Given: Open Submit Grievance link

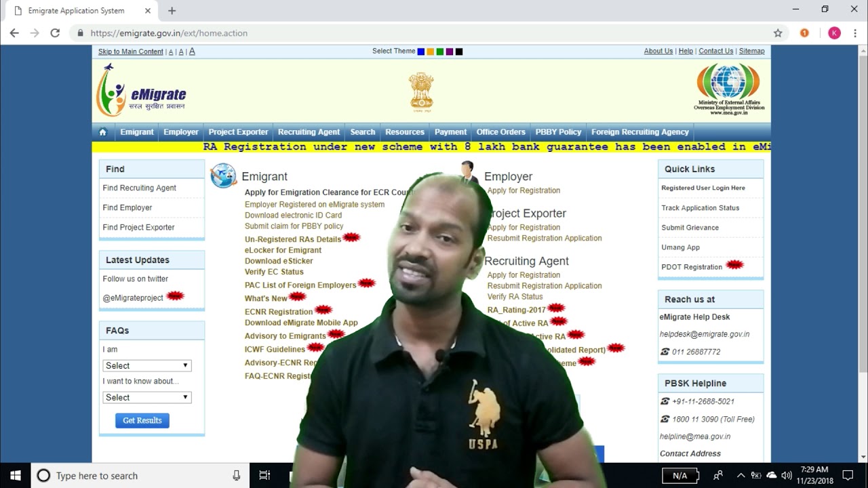Looking at the screenshot, I should tap(690, 228).
